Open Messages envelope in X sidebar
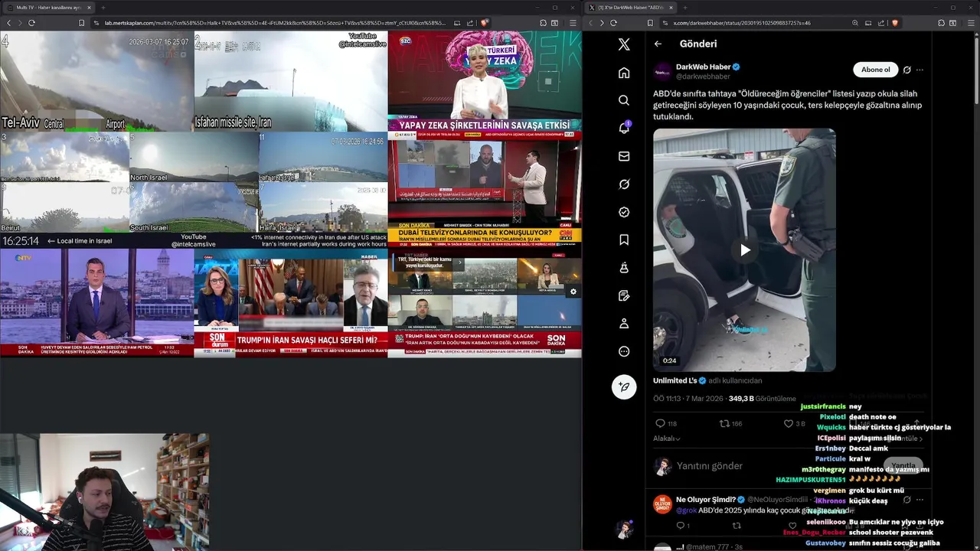 pyautogui.click(x=624, y=156)
